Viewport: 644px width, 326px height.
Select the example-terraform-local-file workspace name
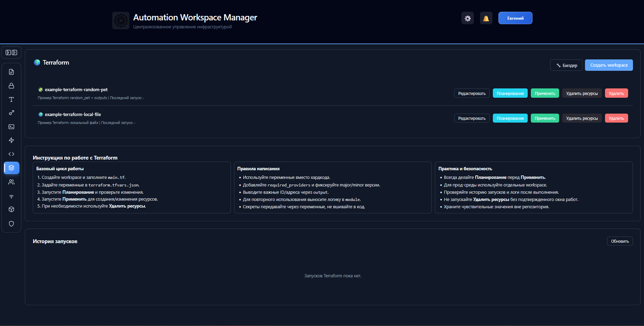pyautogui.click(x=73, y=115)
